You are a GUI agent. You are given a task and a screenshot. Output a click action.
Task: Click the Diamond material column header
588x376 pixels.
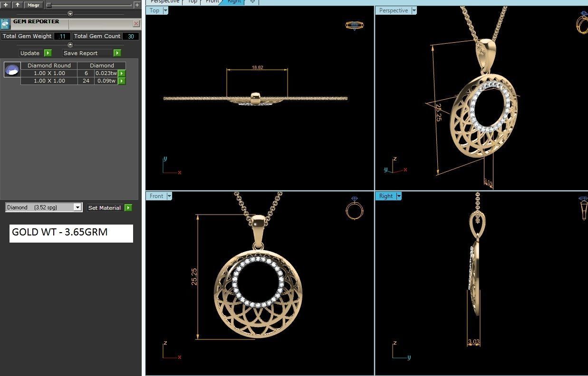pyautogui.click(x=102, y=66)
